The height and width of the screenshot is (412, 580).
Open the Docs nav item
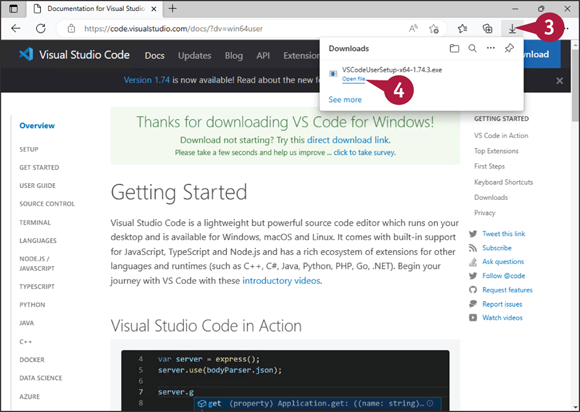[154, 55]
